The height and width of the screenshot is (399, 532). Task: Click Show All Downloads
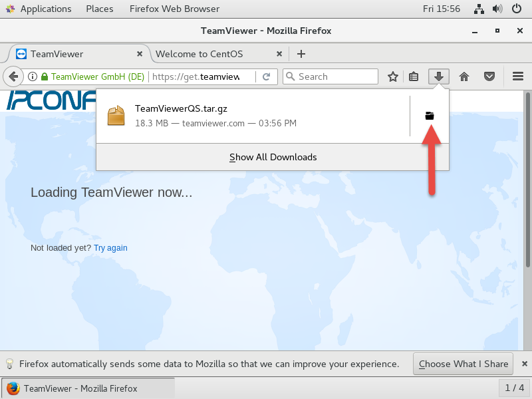[x=273, y=157]
